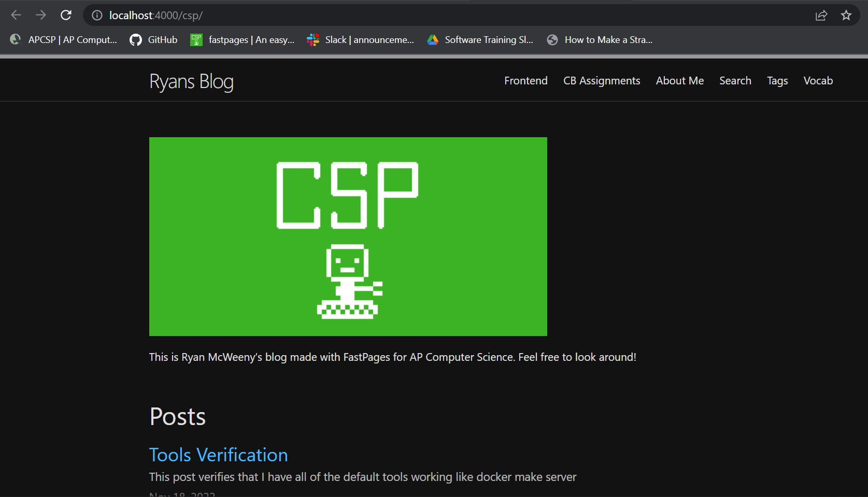Open the Tags page
Image resolution: width=868 pixels, height=497 pixels.
pos(777,81)
